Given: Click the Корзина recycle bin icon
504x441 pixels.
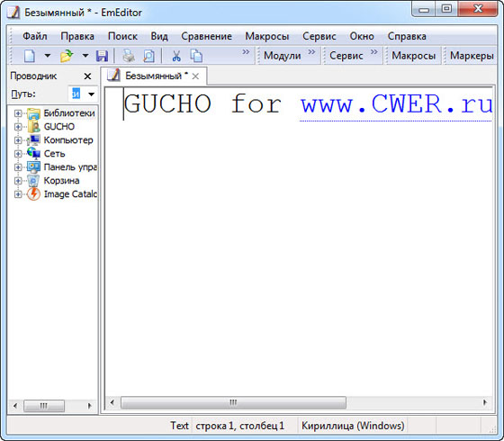Looking at the screenshot, I should pos(33,181).
